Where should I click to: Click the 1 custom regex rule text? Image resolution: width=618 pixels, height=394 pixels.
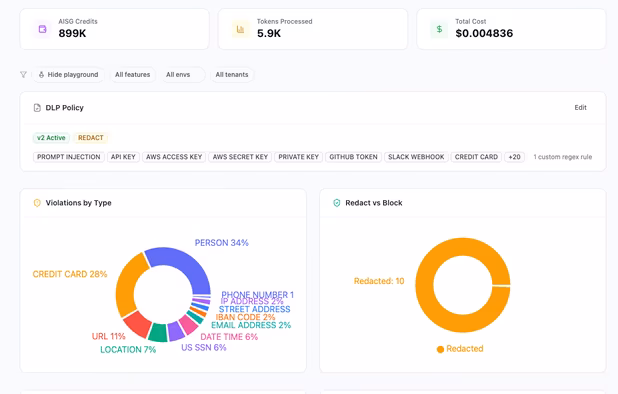coord(563,157)
